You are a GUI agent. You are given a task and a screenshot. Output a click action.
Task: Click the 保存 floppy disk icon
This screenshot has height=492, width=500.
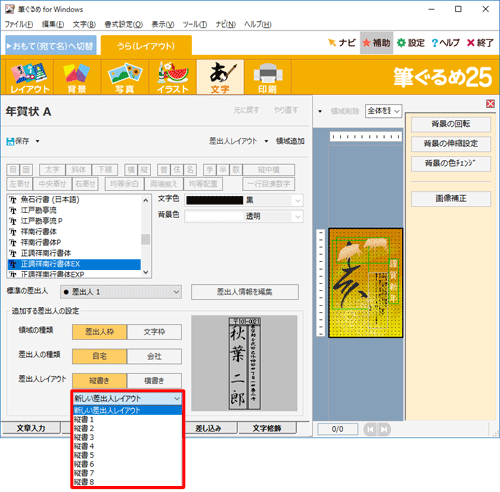(x=10, y=141)
